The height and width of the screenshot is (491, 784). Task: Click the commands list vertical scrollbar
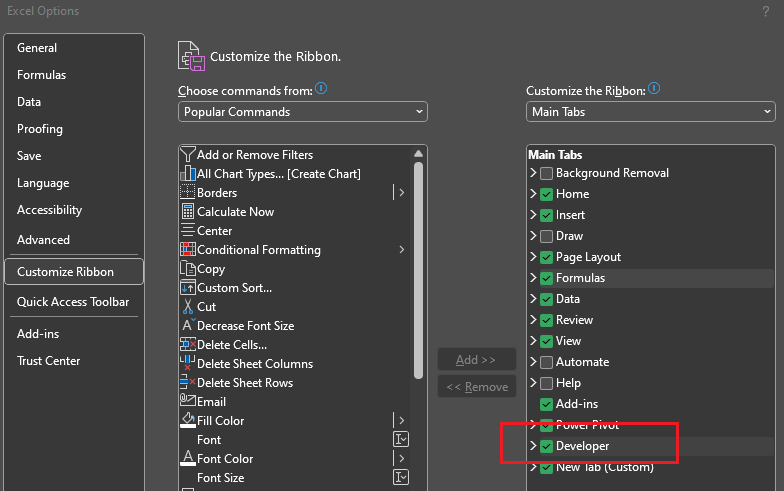pyautogui.click(x=418, y=270)
